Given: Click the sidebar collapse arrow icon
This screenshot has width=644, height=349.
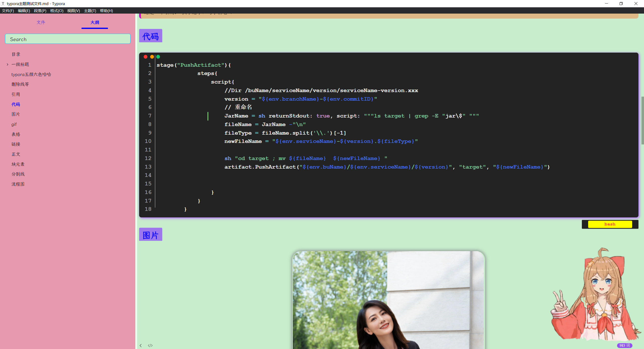Looking at the screenshot, I should (x=141, y=345).
